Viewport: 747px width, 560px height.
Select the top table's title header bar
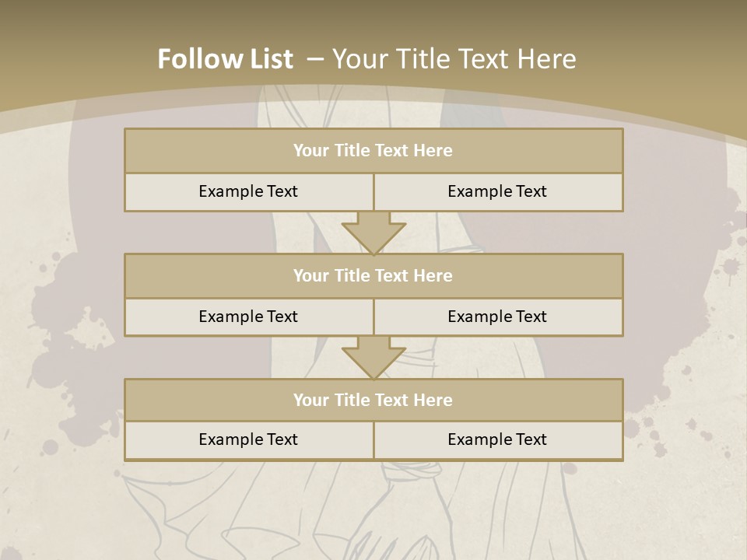coord(373,151)
